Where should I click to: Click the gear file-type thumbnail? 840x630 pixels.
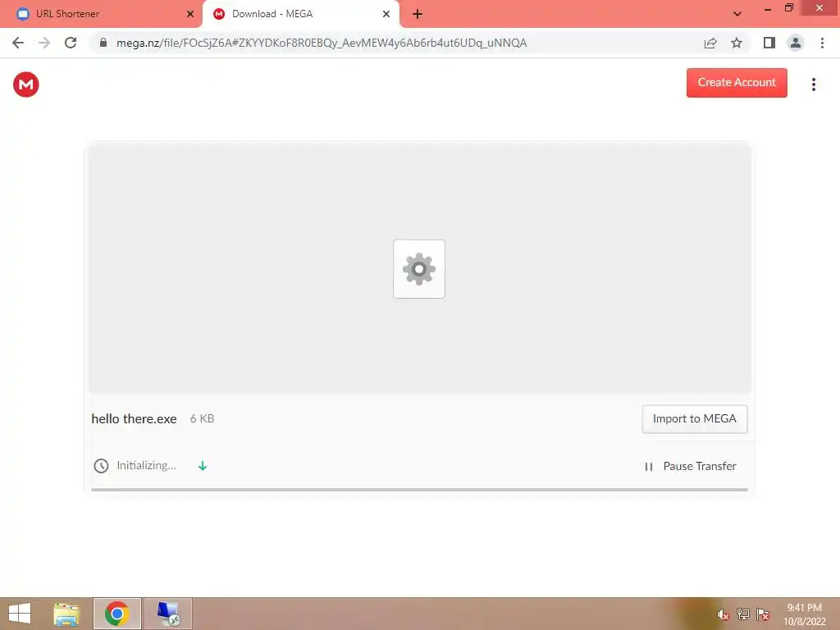coord(419,269)
